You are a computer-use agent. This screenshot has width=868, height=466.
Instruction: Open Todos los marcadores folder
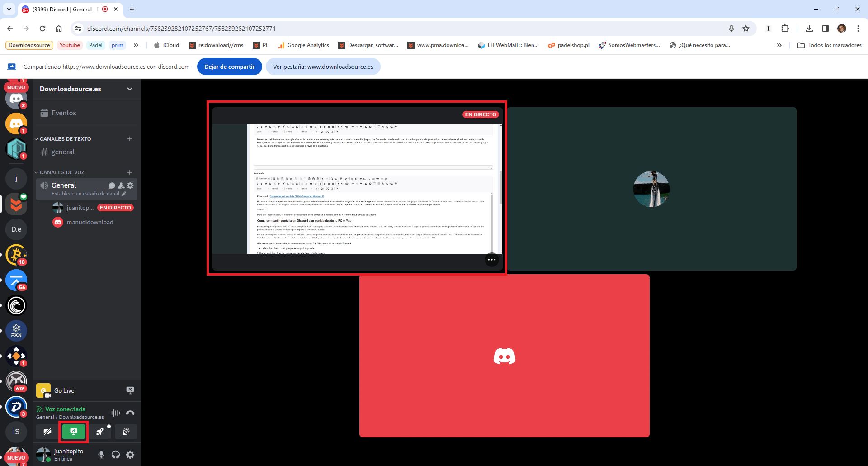pos(830,45)
